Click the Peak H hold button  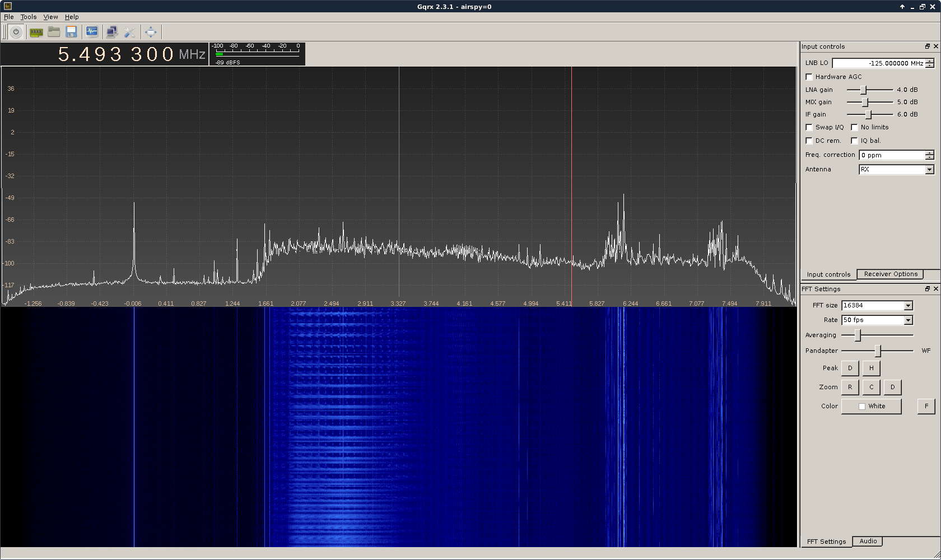[x=871, y=368]
